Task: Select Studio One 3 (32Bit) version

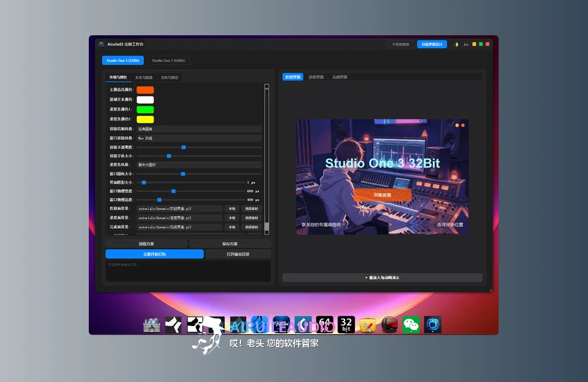Action: [x=123, y=61]
